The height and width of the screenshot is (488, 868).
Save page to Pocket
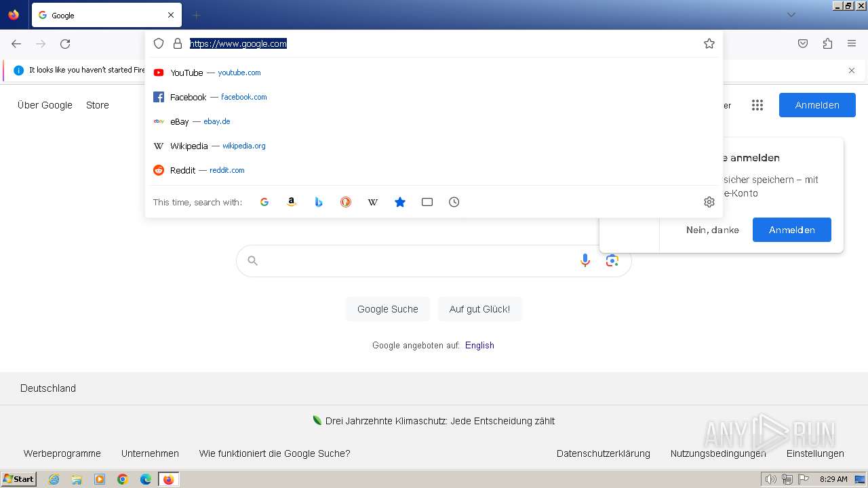[803, 43]
